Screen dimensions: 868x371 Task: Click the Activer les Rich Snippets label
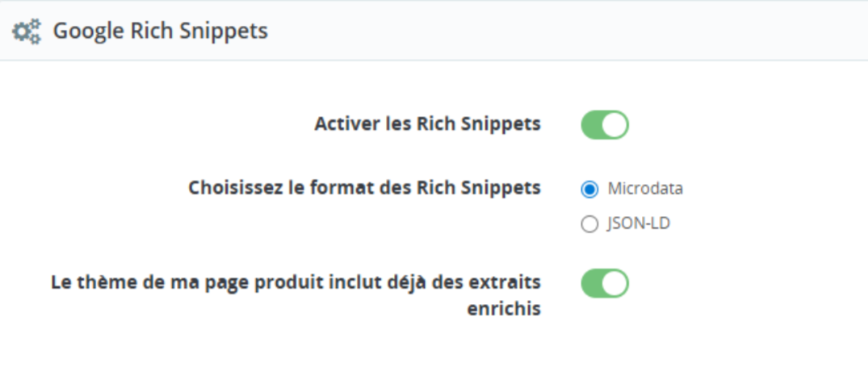(427, 124)
